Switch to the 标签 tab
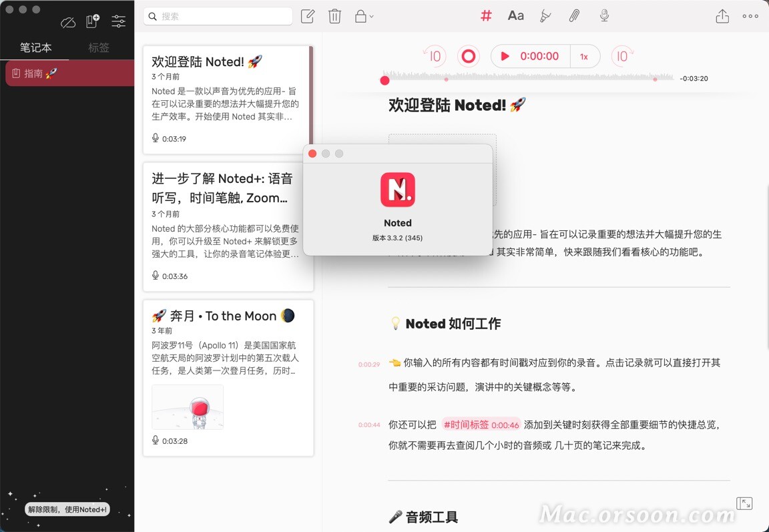Viewport: 769px width, 532px height. [x=97, y=47]
